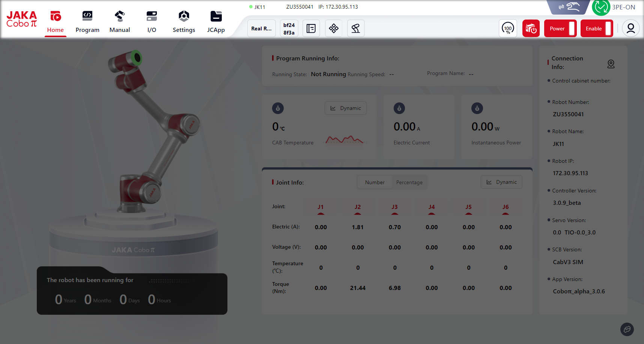Screen dimensions: 644x344
Task: Go to the I/O tab
Action: coord(152,22)
